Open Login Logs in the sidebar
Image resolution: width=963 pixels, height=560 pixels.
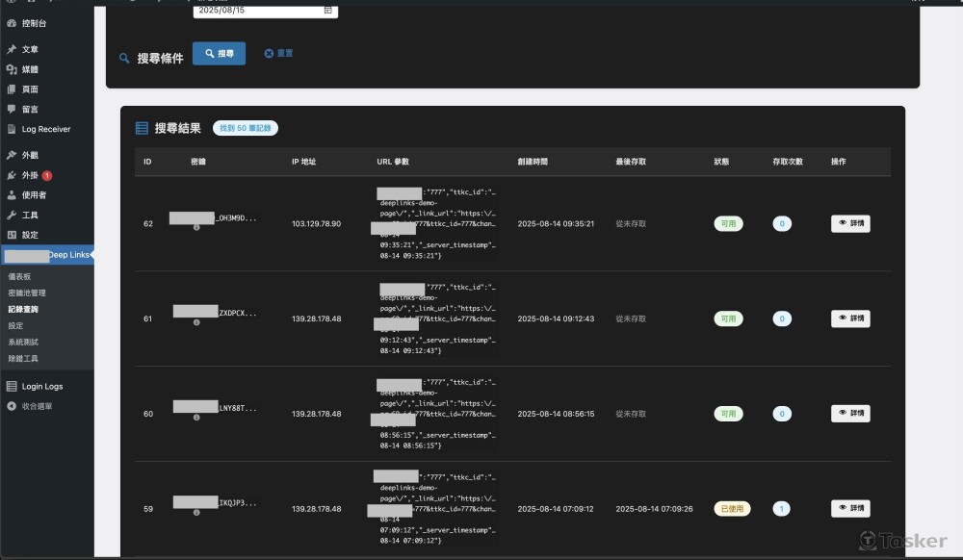tap(41, 386)
